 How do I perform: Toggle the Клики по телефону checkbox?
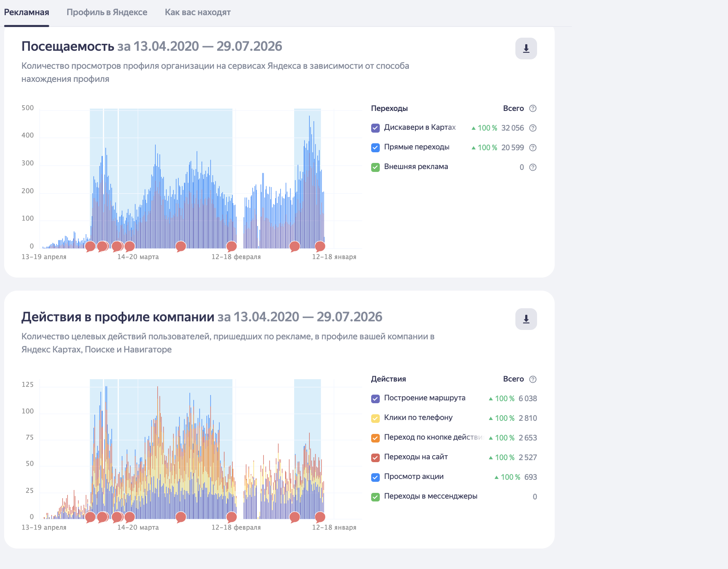pos(375,418)
